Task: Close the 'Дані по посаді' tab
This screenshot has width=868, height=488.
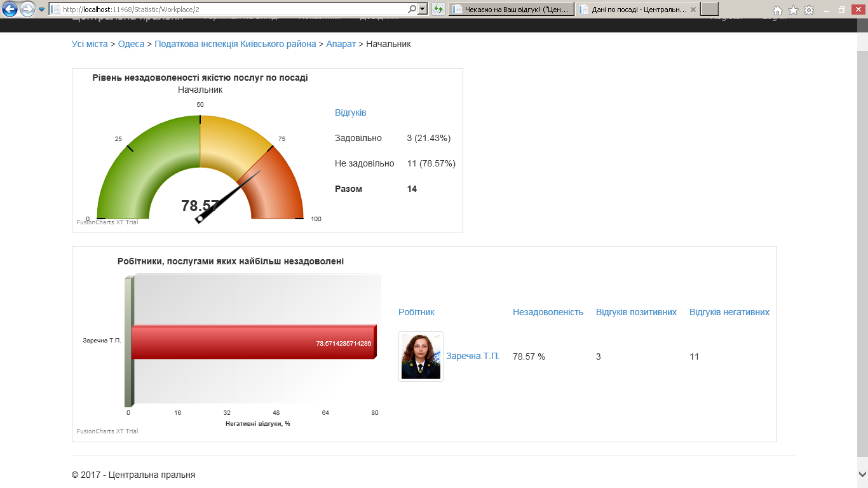Action: click(694, 10)
